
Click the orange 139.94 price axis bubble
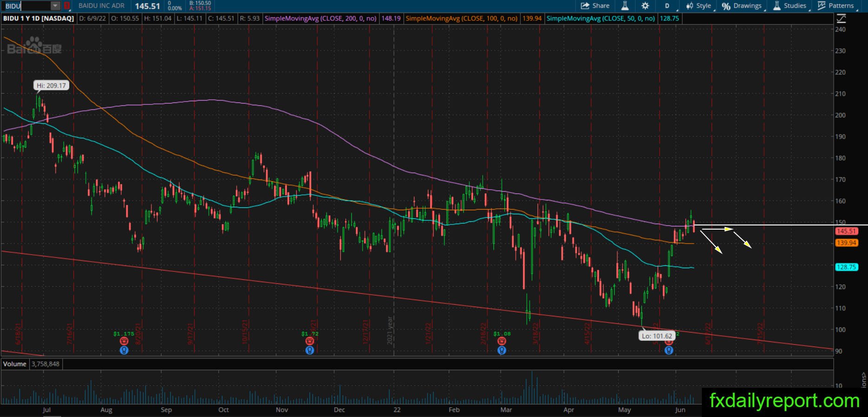(x=846, y=243)
